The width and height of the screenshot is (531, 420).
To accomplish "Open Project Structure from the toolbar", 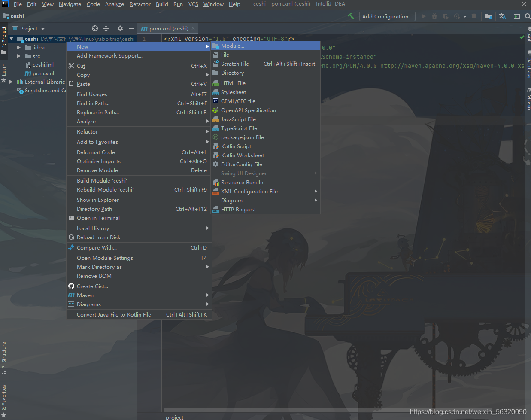I will point(489,16).
